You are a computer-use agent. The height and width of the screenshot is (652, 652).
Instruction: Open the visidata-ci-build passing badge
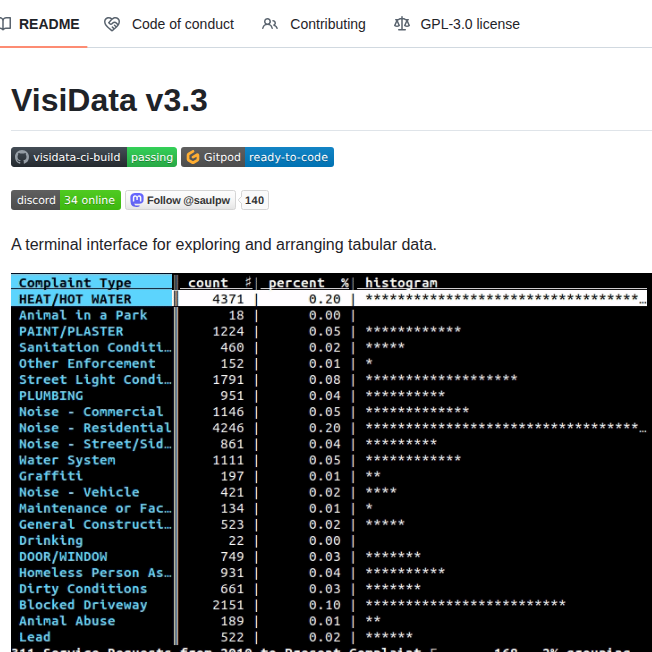[94, 157]
